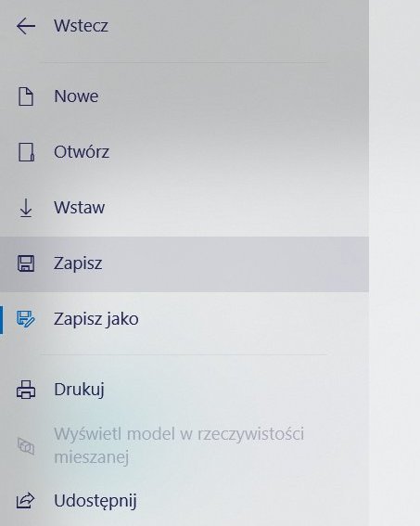Click the Nowe blank page icon
Image resolution: width=420 pixels, height=526 pixels.
[26, 96]
